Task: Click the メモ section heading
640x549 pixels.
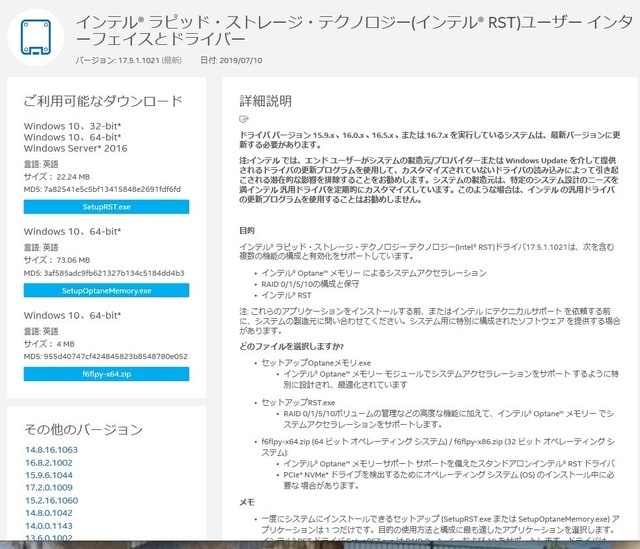Action: pyautogui.click(x=247, y=502)
